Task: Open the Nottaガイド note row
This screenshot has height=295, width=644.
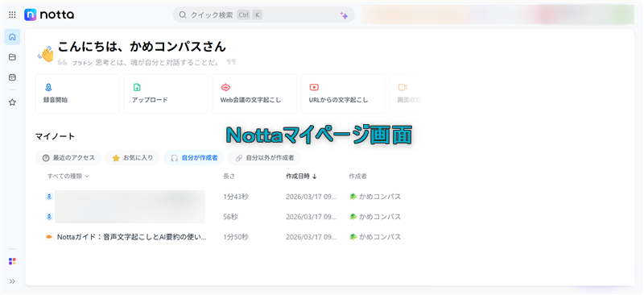Action: click(x=224, y=237)
